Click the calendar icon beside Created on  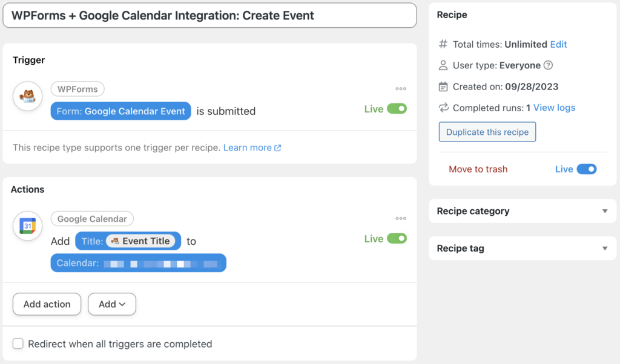tap(441, 86)
